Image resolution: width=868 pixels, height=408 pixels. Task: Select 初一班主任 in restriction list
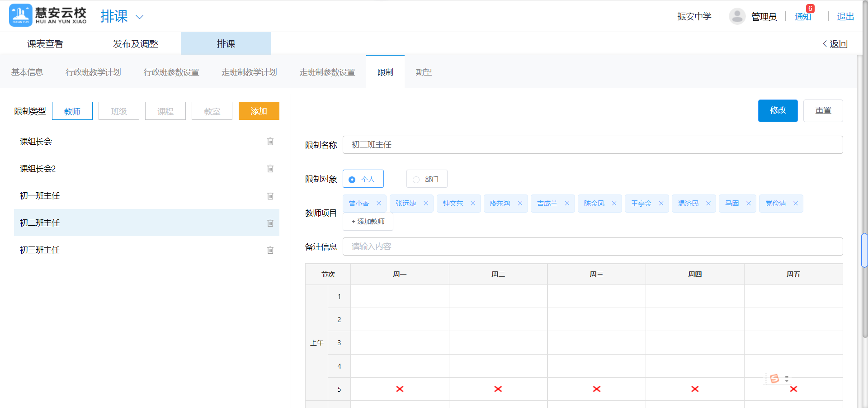pyautogui.click(x=146, y=196)
